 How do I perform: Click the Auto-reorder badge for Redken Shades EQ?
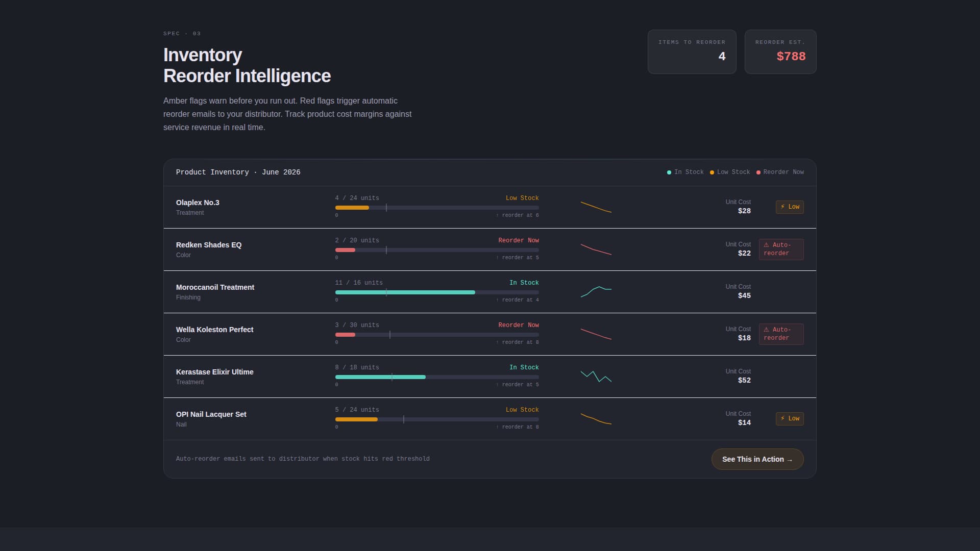781,249
